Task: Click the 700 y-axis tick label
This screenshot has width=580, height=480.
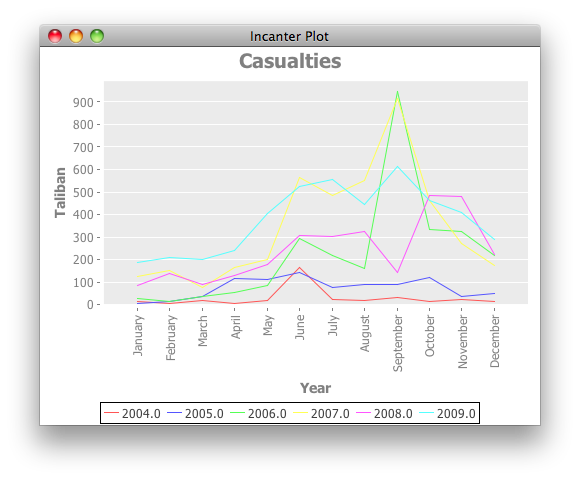Action: 83,148
